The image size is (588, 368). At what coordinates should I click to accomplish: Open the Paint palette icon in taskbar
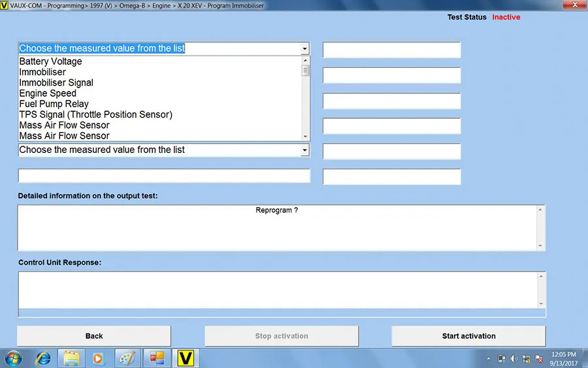click(127, 359)
